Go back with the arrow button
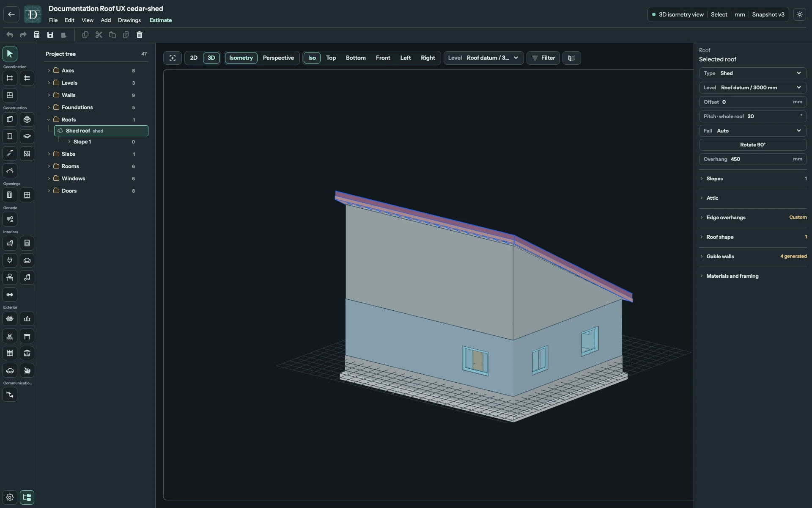 tap(11, 14)
